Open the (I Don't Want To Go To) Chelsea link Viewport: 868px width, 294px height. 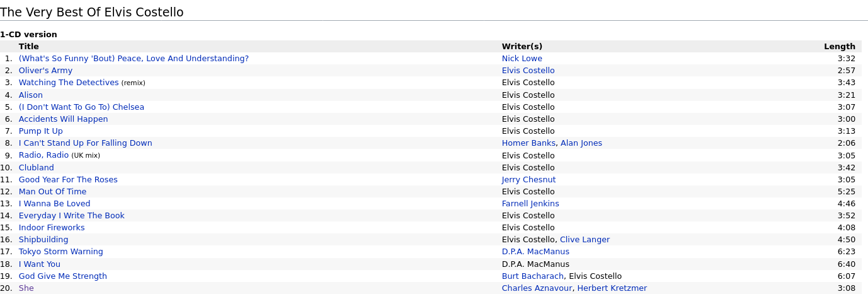(x=81, y=107)
